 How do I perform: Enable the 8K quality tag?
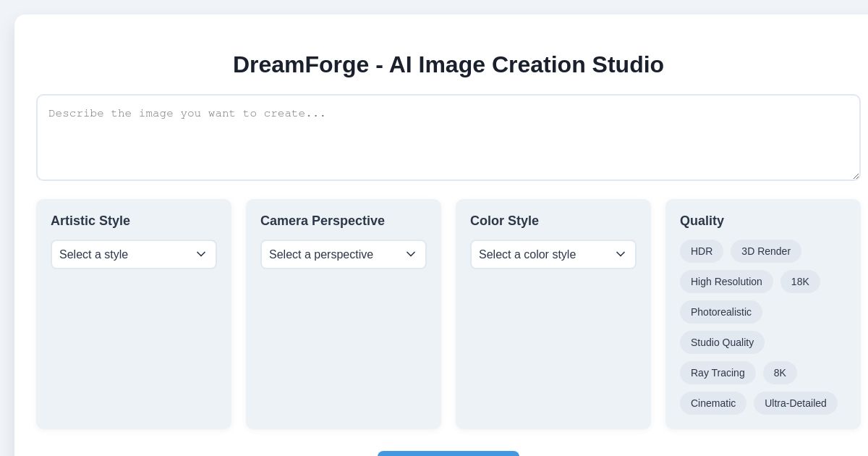pyautogui.click(x=780, y=373)
